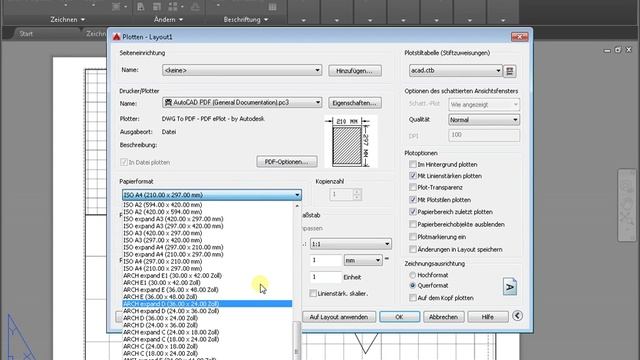The width and height of the screenshot is (640, 360).
Task: Select Querformat orientation
Action: (x=413, y=285)
